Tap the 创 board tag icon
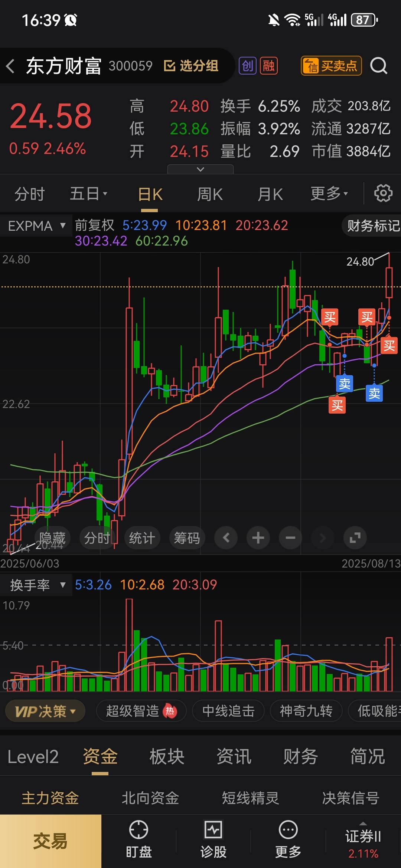 point(247,66)
